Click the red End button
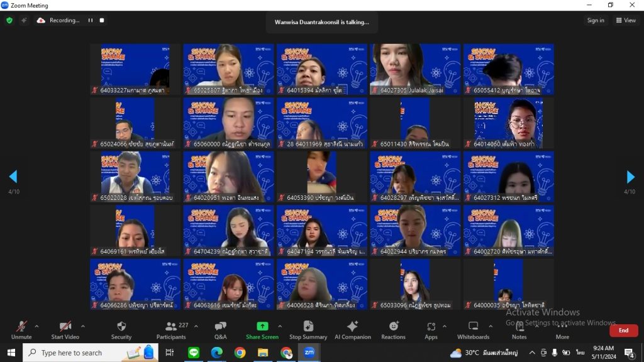The height and width of the screenshot is (362, 644). click(623, 331)
